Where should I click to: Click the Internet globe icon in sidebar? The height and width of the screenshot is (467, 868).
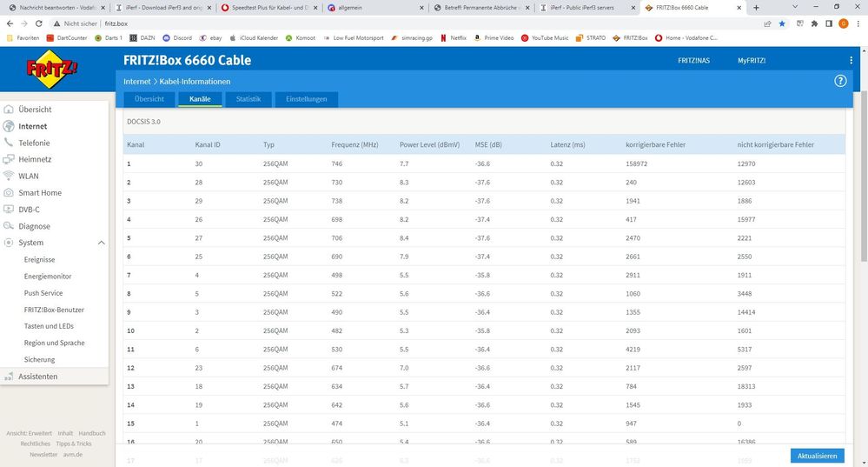(x=9, y=126)
